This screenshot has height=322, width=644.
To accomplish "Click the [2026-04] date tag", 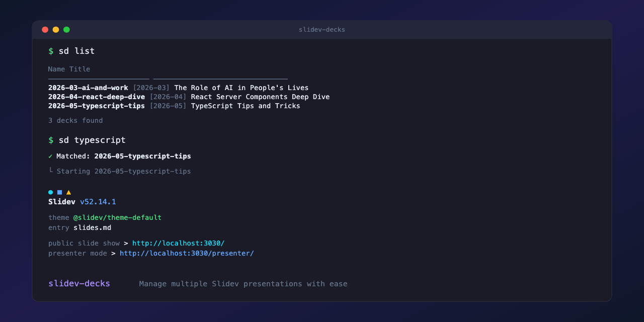I will click(168, 97).
